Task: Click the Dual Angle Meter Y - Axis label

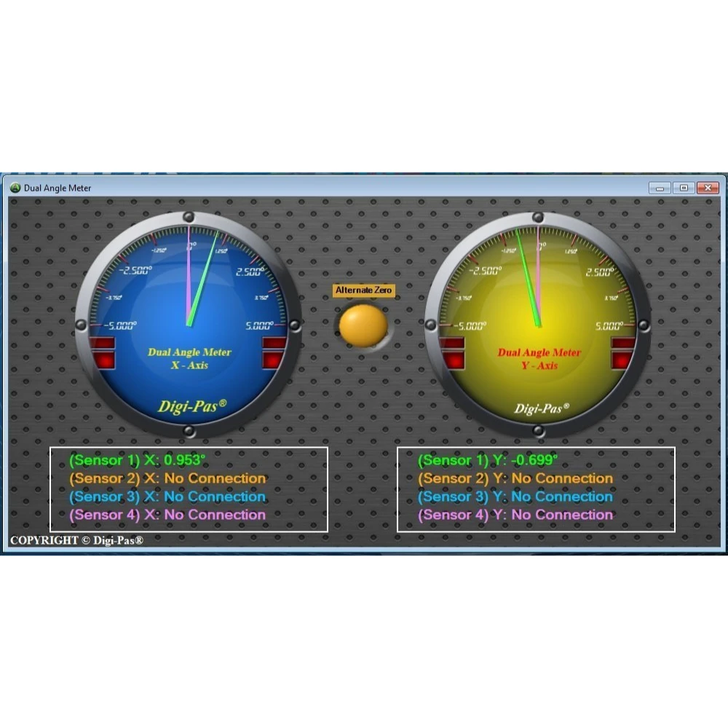Action: coord(539,359)
